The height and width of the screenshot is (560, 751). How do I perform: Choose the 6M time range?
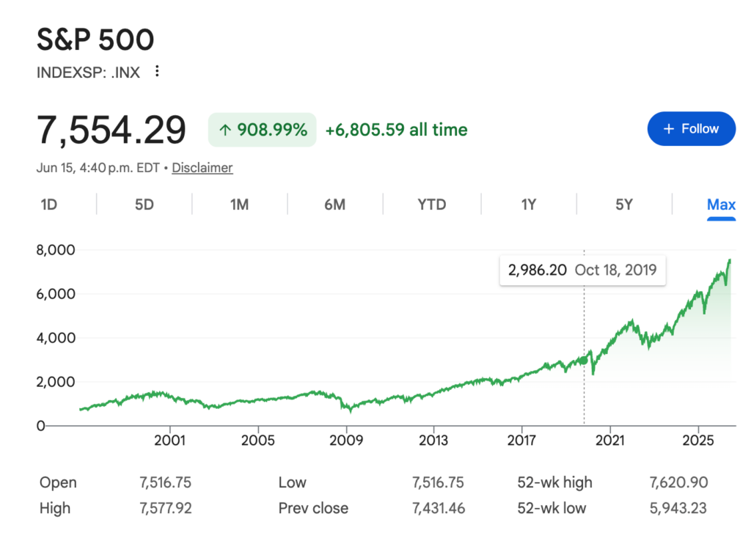pyautogui.click(x=334, y=205)
